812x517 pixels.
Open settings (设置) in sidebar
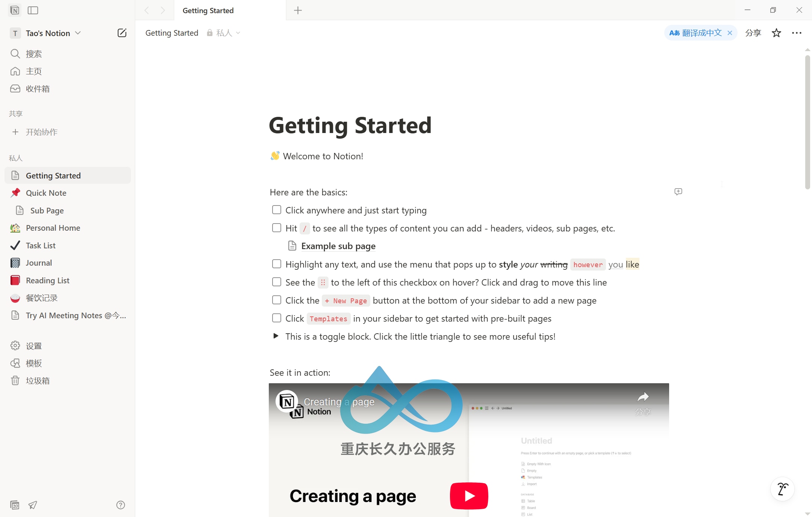(68, 346)
